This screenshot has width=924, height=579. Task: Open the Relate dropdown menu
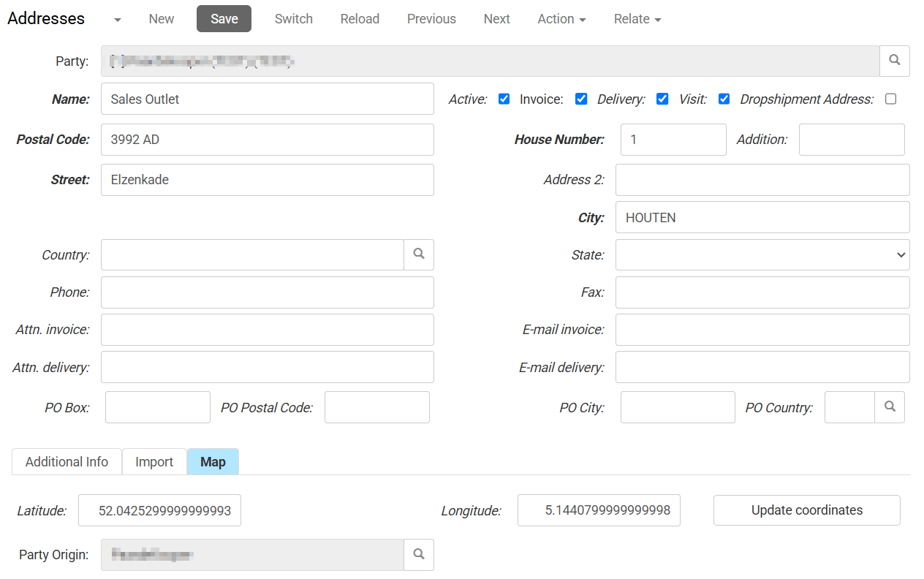tap(637, 19)
